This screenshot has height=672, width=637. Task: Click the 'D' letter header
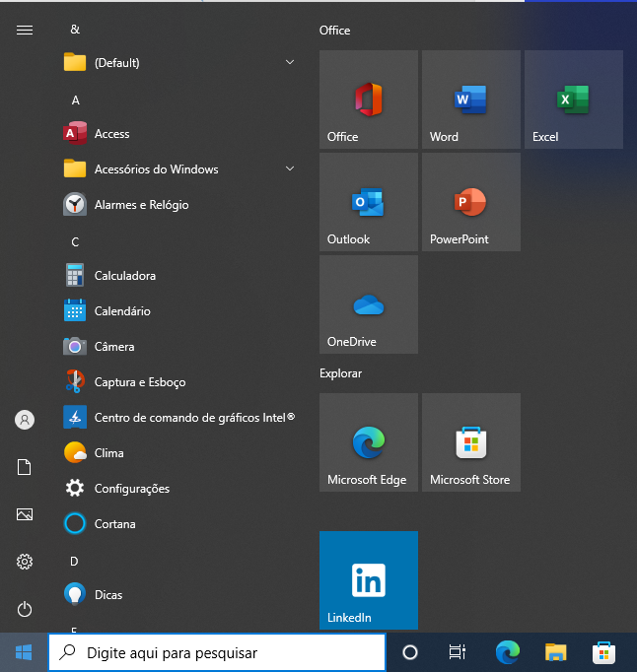pyautogui.click(x=74, y=561)
